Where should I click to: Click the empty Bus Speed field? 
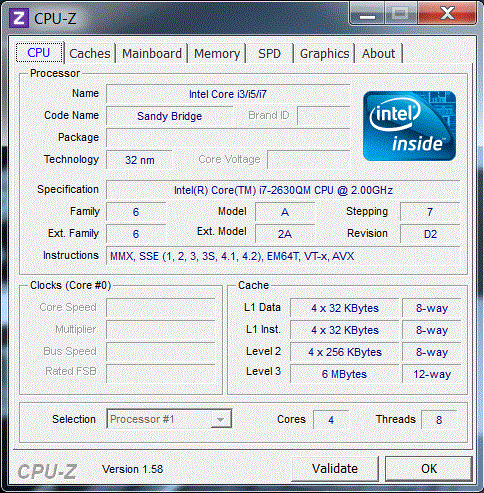tap(161, 351)
